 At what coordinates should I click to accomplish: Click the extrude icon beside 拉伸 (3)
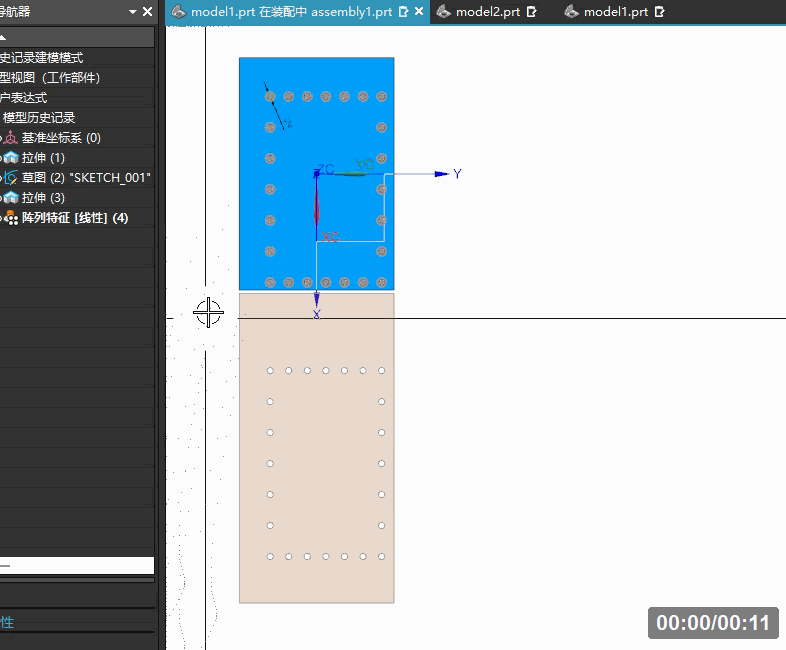(11, 198)
